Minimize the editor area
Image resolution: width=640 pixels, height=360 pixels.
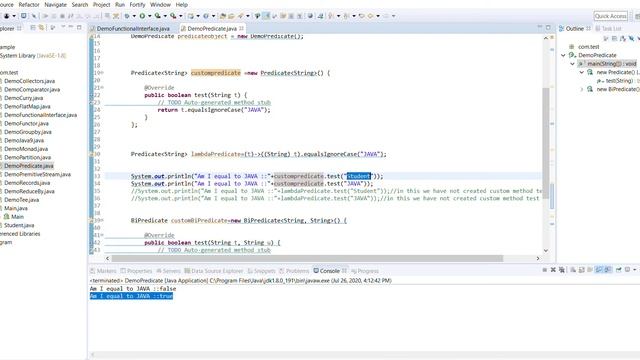coord(540,27)
